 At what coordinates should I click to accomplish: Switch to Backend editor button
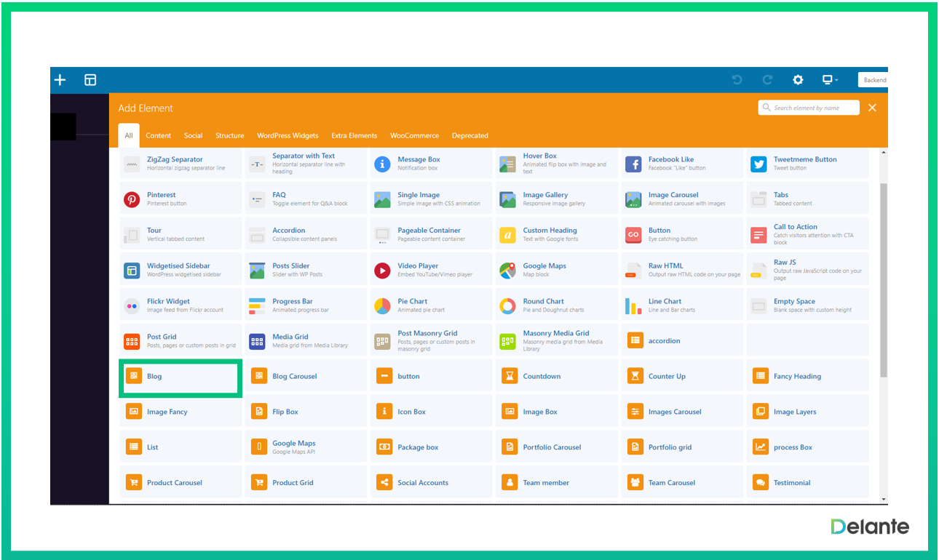[x=873, y=80]
